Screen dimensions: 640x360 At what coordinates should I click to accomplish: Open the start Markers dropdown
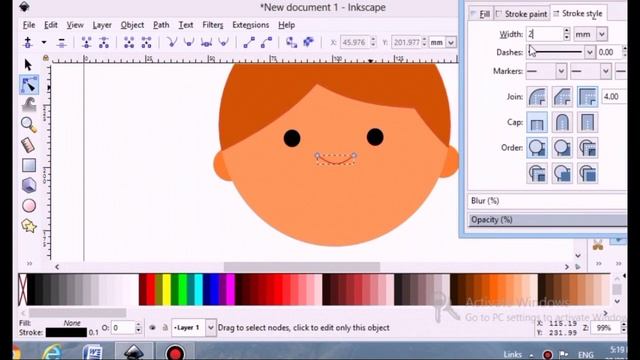(561, 71)
